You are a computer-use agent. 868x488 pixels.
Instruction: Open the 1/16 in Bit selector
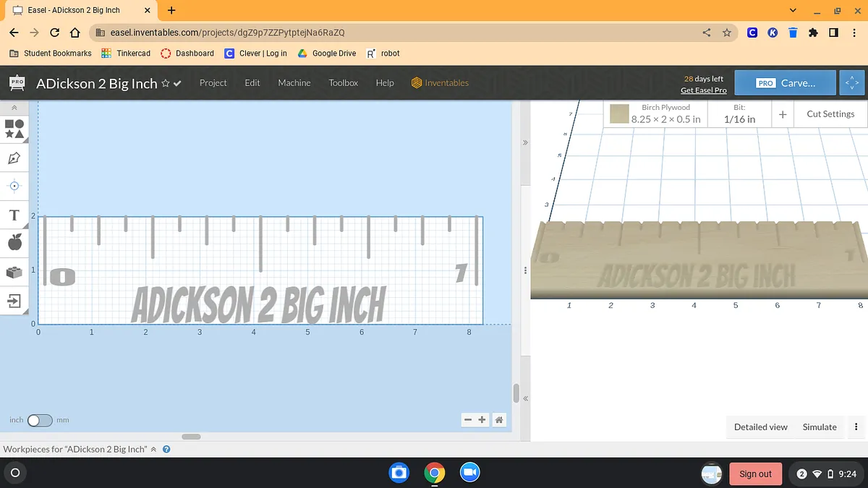739,114
